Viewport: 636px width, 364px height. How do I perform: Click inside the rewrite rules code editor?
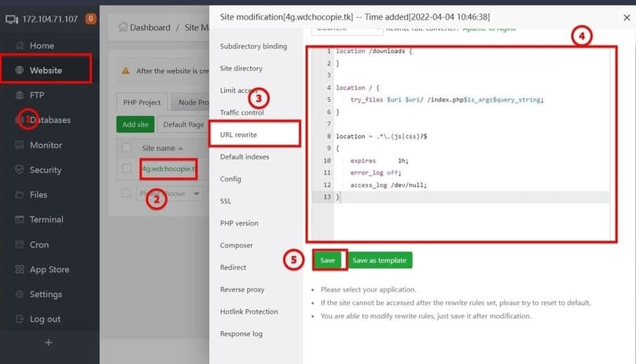pyautogui.click(x=472, y=157)
